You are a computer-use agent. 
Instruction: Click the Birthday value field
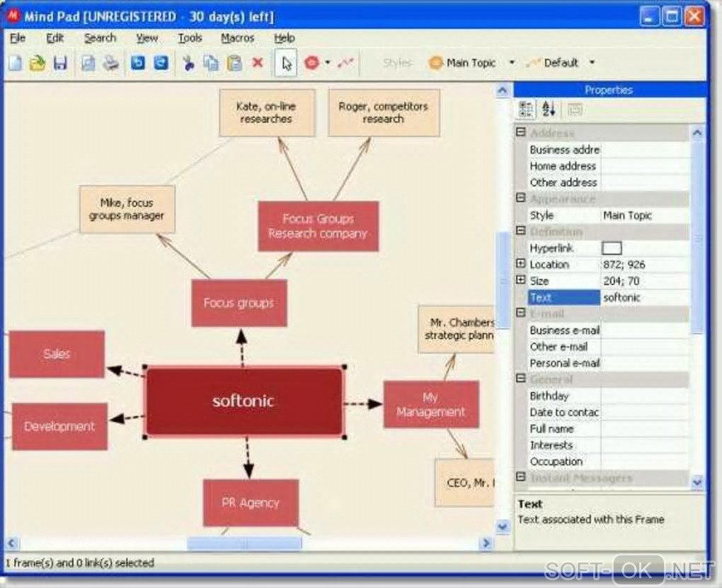(x=645, y=396)
